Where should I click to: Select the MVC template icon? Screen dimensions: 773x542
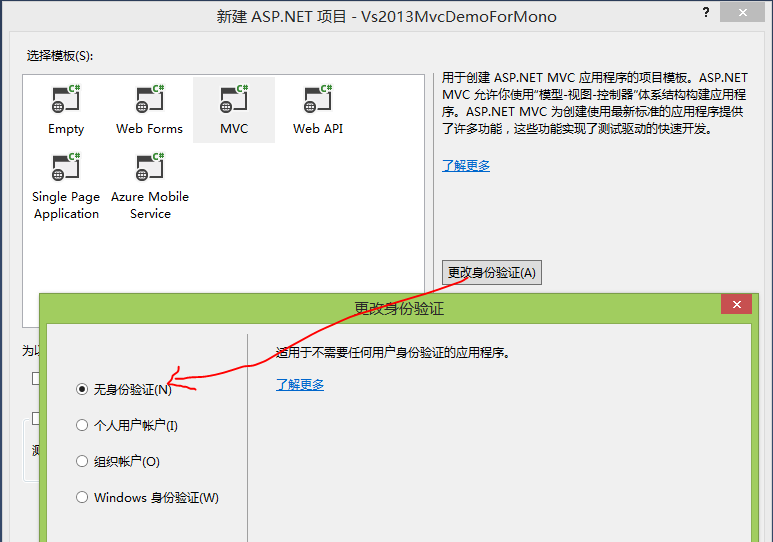pos(234,99)
